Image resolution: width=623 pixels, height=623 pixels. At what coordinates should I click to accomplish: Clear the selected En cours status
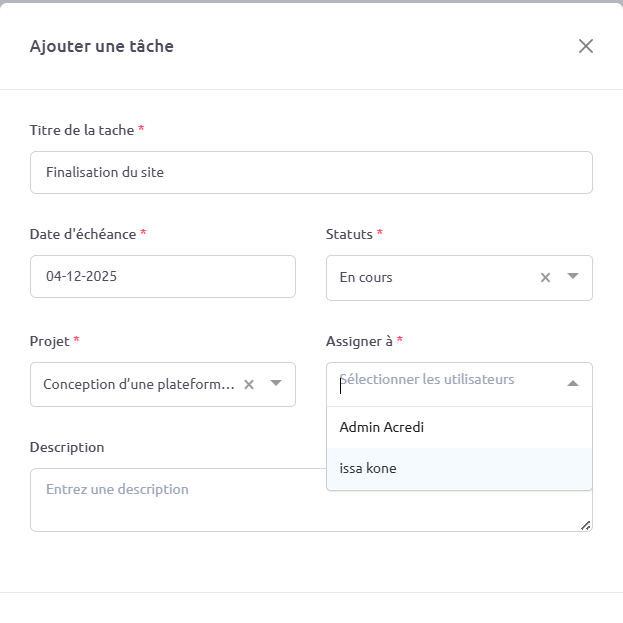[545, 278]
